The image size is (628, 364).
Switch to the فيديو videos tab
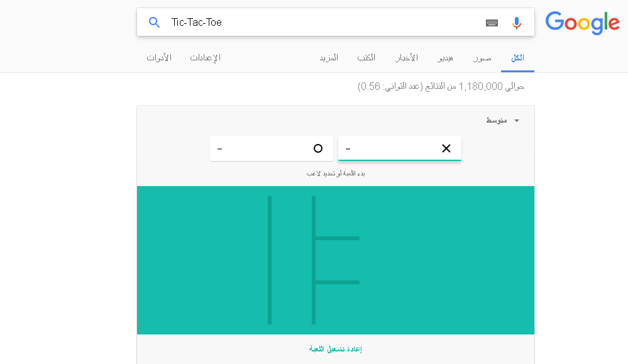(445, 58)
